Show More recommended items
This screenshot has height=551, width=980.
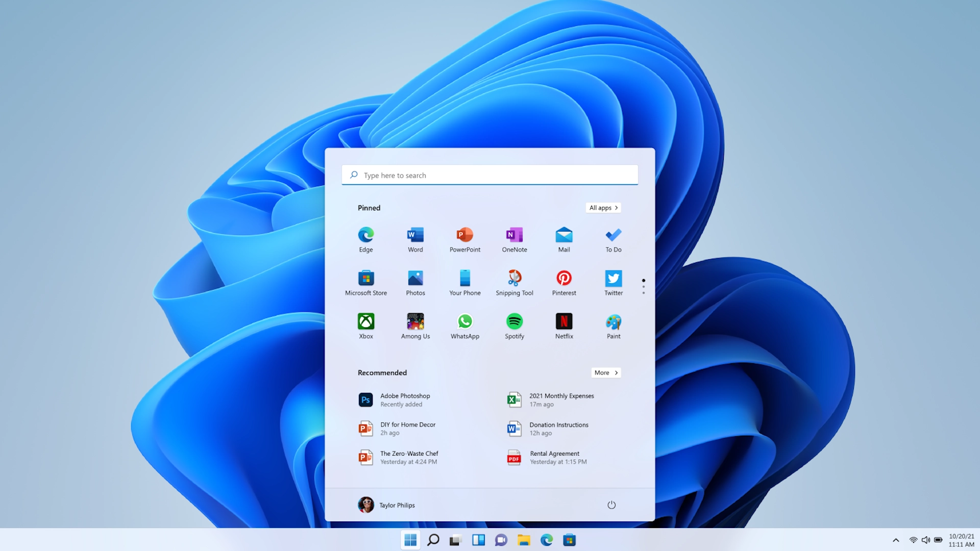point(605,372)
